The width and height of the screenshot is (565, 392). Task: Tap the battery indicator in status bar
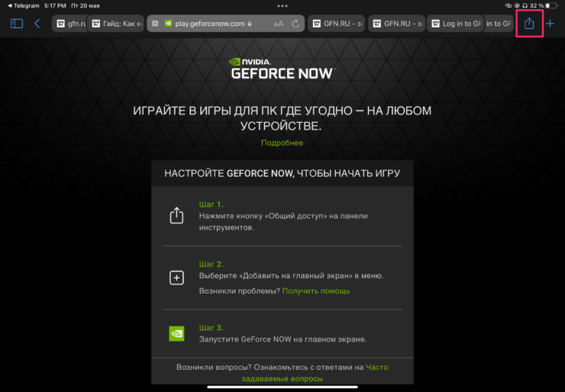(552, 6)
